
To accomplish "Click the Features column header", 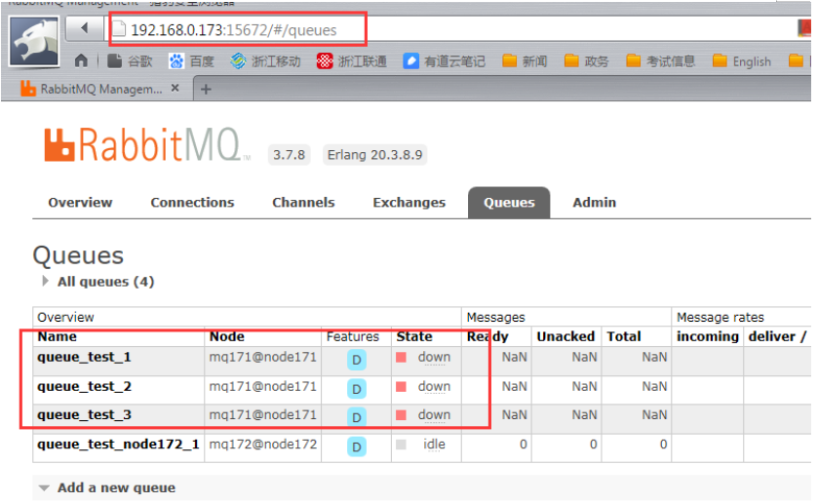I will pyautogui.click(x=353, y=336).
